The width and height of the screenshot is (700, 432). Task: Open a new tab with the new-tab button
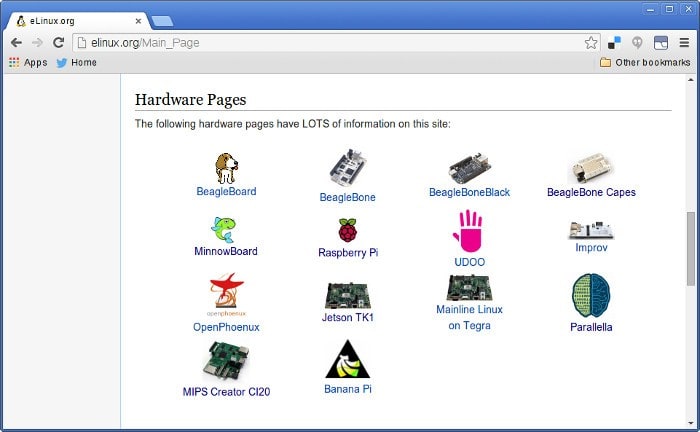(162, 21)
